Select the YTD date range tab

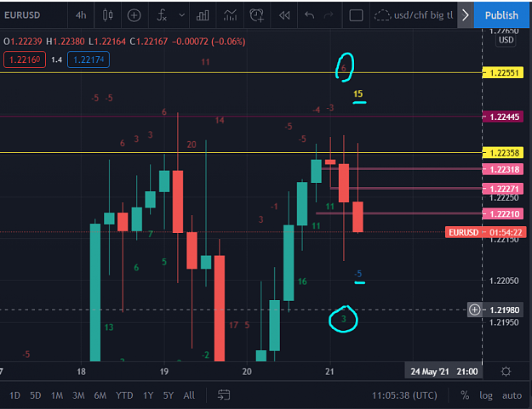coord(124,395)
